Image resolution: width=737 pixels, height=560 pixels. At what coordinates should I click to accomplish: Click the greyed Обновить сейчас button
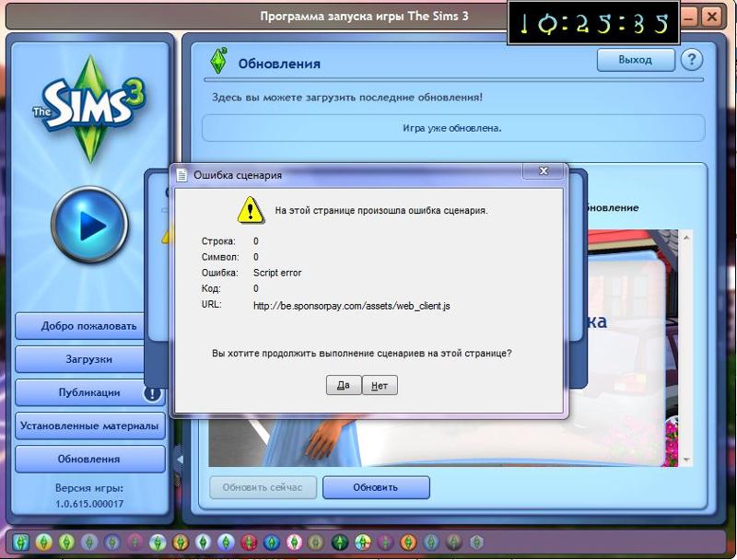pyautogui.click(x=263, y=487)
